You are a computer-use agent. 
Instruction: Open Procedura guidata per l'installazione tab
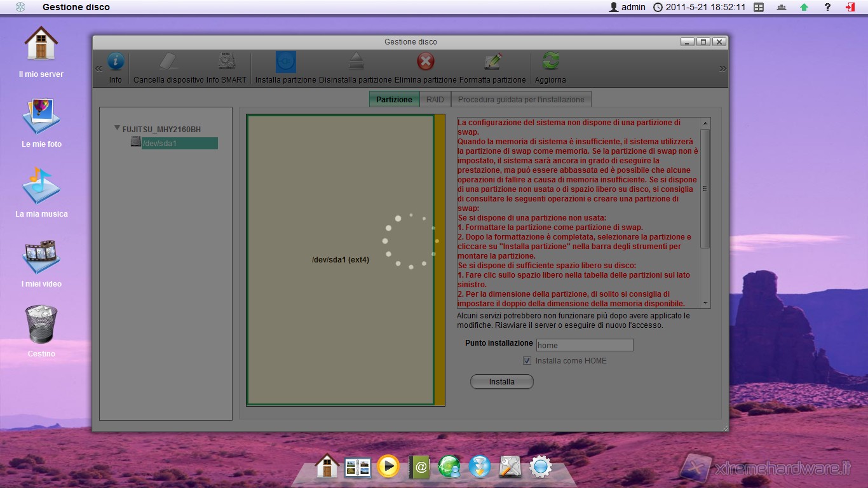pyautogui.click(x=520, y=100)
